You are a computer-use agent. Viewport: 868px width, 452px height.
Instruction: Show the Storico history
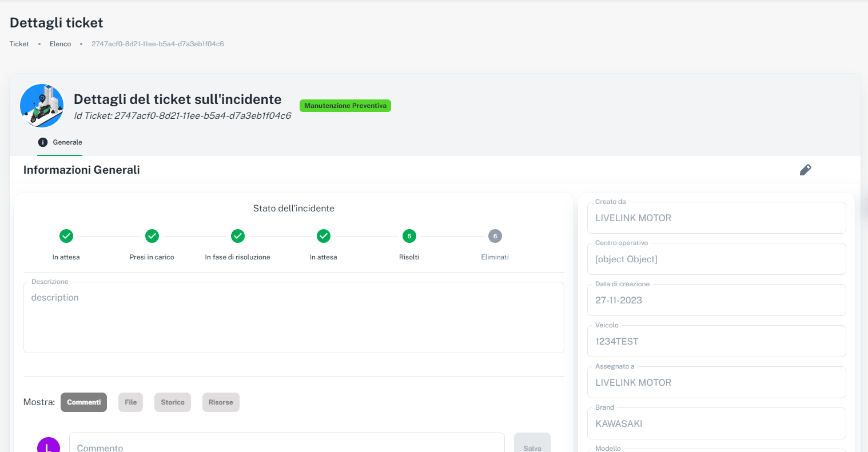[172, 402]
